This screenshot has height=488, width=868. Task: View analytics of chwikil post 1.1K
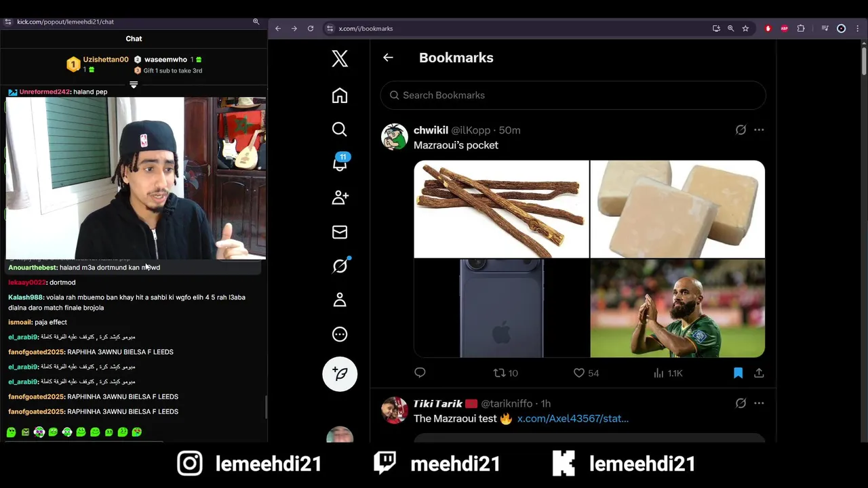(668, 373)
